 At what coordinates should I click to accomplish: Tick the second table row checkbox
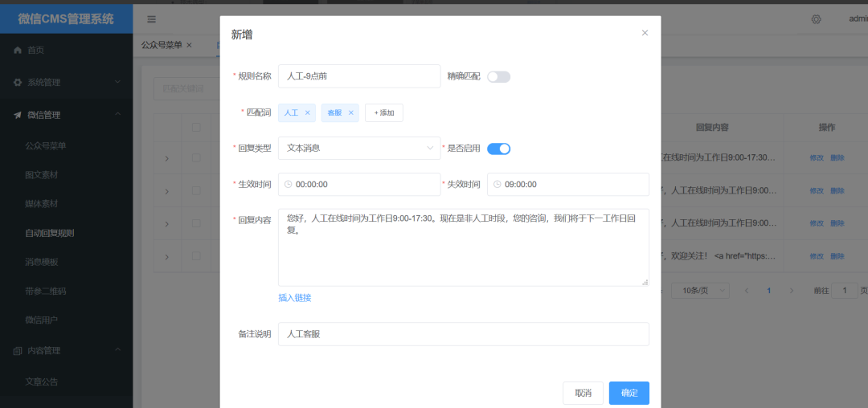click(196, 190)
